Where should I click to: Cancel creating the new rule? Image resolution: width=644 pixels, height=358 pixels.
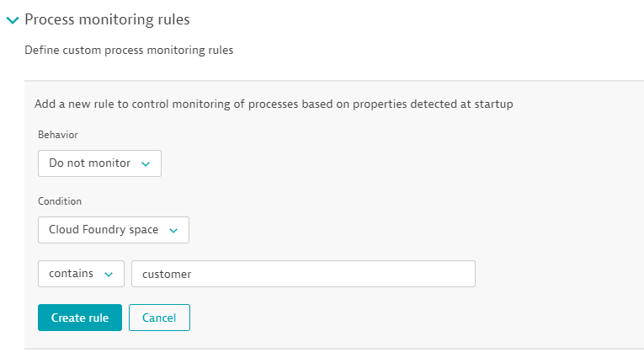(159, 318)
